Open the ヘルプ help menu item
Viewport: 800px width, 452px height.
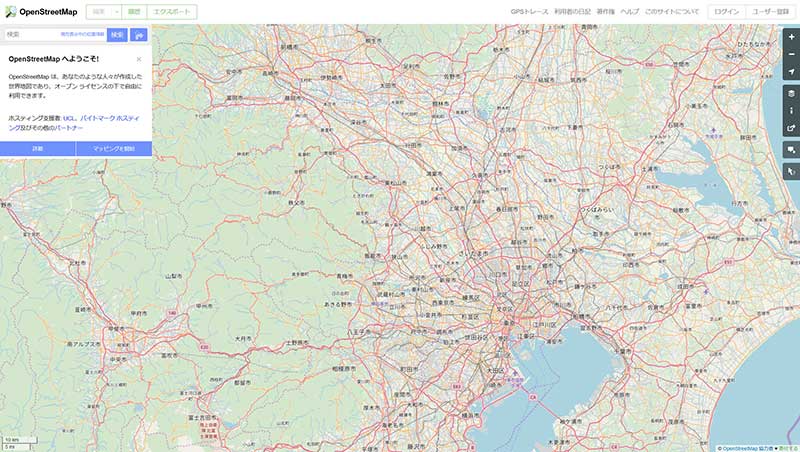pos(629,12)
